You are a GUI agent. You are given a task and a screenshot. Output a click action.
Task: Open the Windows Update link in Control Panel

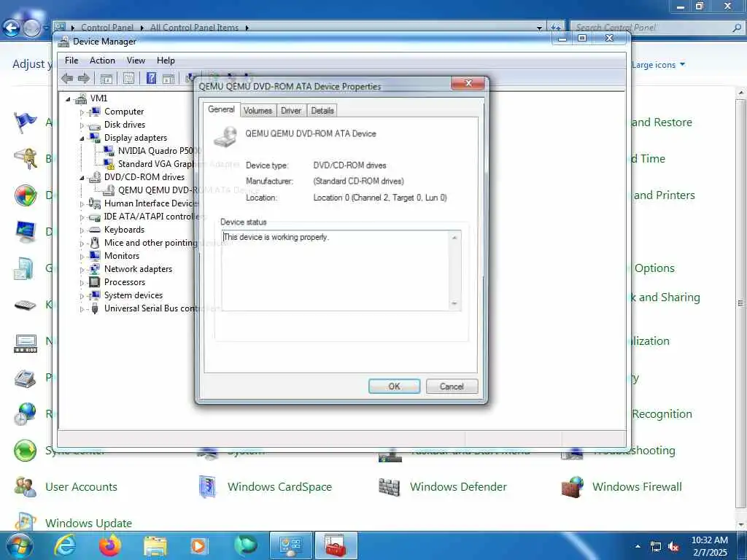coord(88,523)
